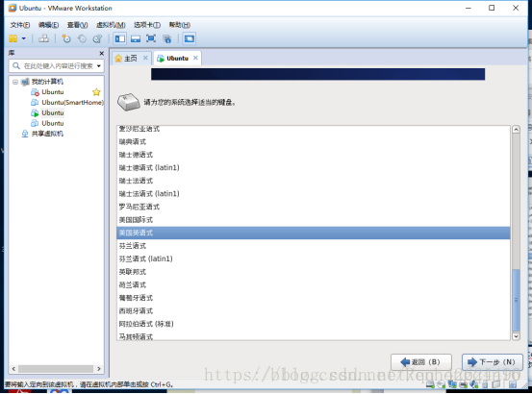The height and width of the screenshot is (394, 532).
Task: Select 瑞典语式 keyboard layout
Action: [314, 141]
